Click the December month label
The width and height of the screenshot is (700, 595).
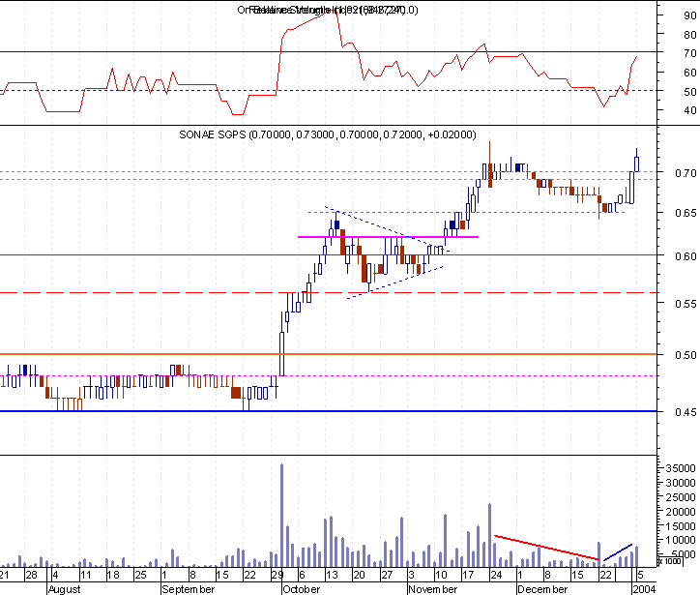542,589
